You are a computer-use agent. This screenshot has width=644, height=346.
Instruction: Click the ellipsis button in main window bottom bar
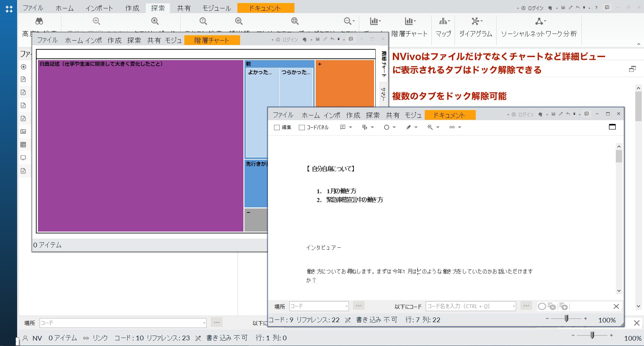pos(217,322)
